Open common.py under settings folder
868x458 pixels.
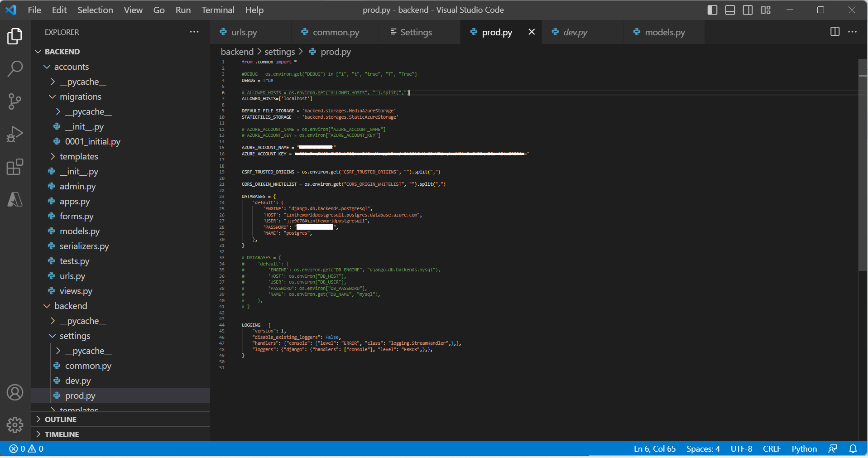click(120, 366)
